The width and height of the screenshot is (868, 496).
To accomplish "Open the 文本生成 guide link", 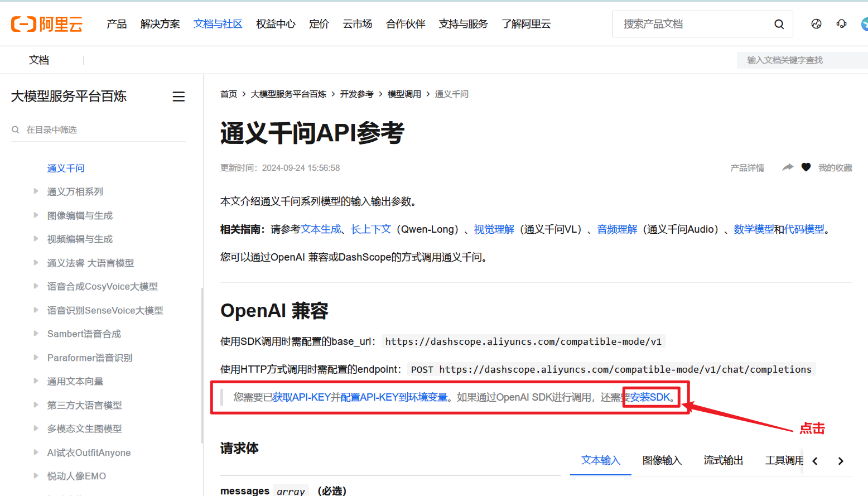I will [321, 229].
